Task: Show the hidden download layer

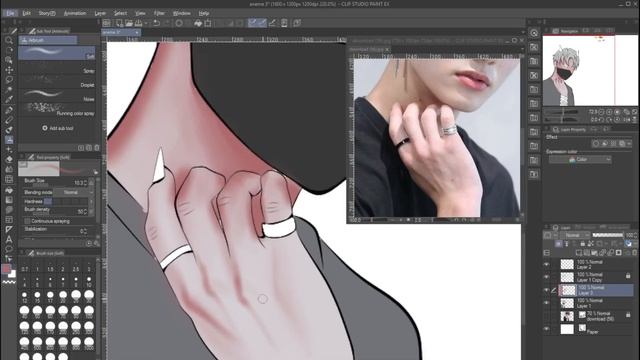Action: pyautogui.click(x=547, y=316)
